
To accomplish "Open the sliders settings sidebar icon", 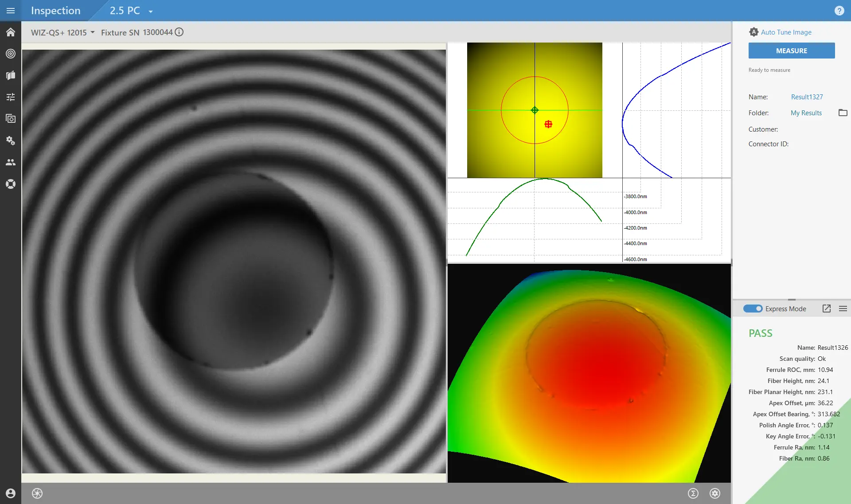I will point(11,97).
